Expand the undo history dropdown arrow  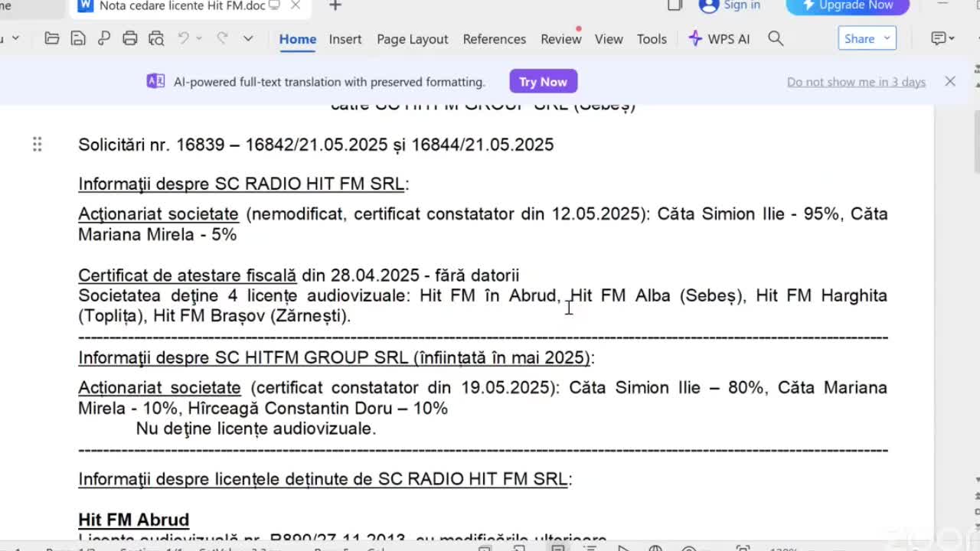click(199, 38)
